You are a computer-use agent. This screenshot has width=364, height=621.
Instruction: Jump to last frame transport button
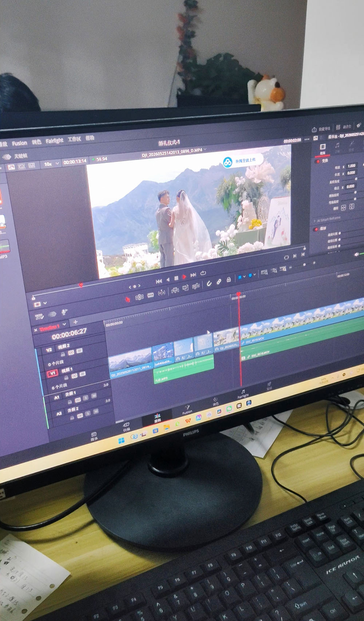[193, 275]
